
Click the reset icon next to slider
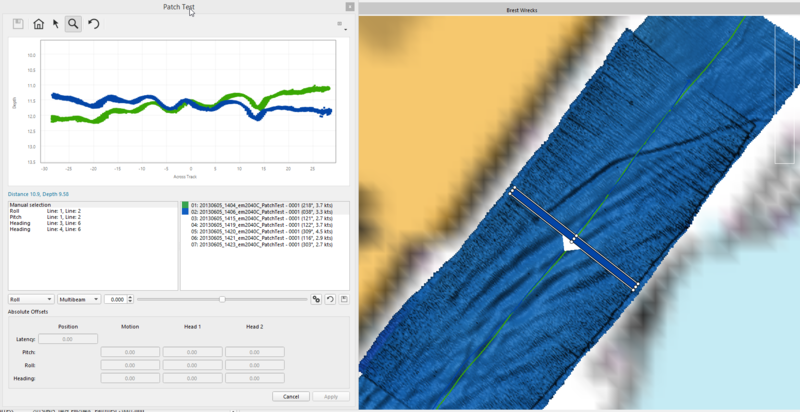click(x=330, y=299)
